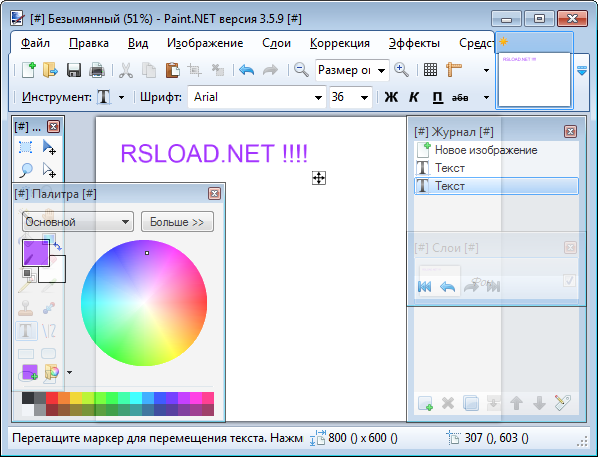Open the Коррекция menu
This screenshot has height=457, width=598.
tap(339, 43)
